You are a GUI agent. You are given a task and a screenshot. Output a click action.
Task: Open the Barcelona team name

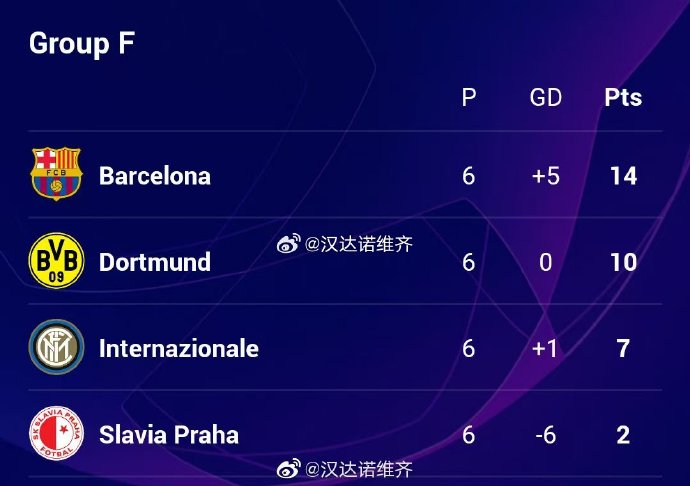pos(155,176)
